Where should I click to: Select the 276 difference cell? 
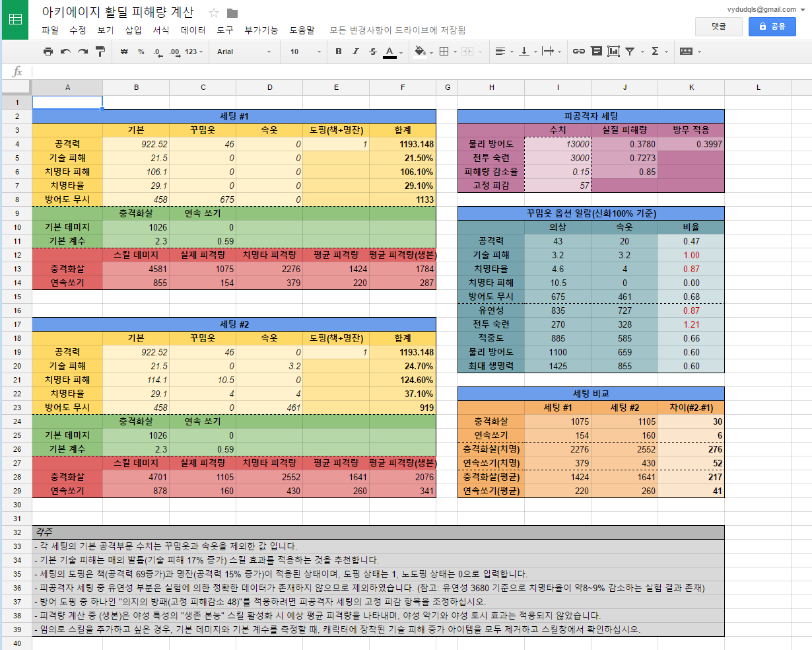[x=691, y=449]
